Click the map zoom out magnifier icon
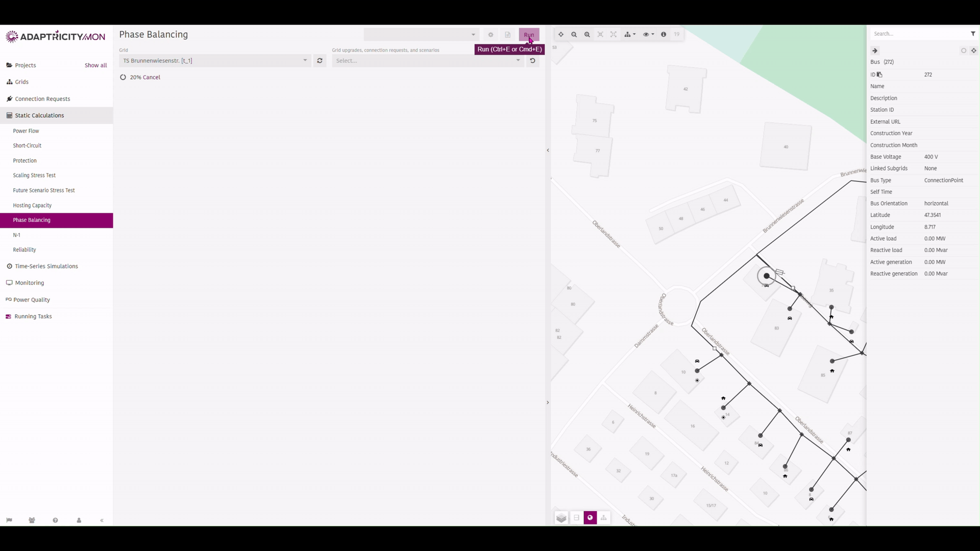The height and width of the screenshot is (551, 980). tap(574, 35)
